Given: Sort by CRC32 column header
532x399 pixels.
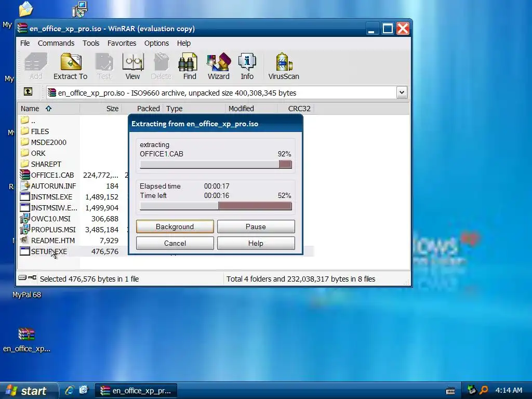Looking at the screenshot, I should point(296,109).
